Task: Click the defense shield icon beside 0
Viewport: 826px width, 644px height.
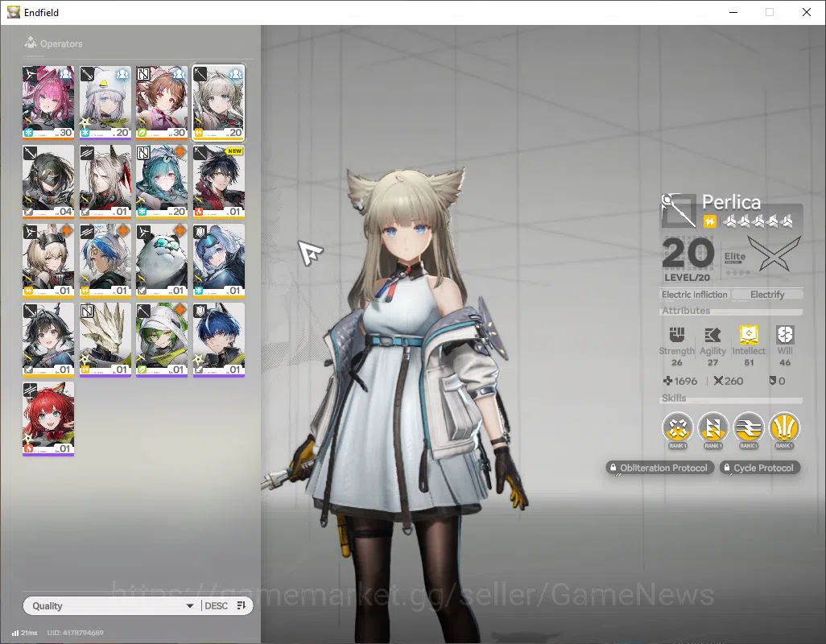Action: click(772, 380)
